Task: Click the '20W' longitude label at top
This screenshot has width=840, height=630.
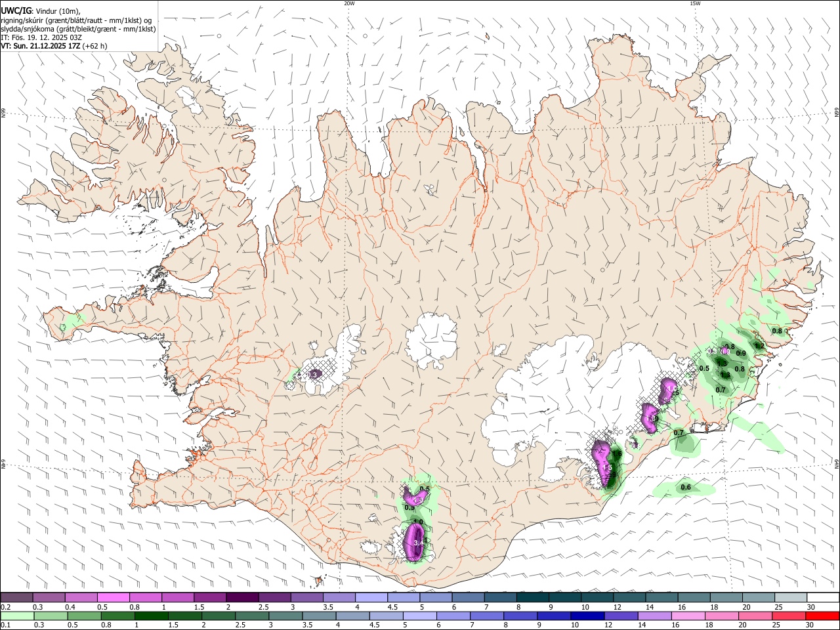Action: click(x=349, y=3)
